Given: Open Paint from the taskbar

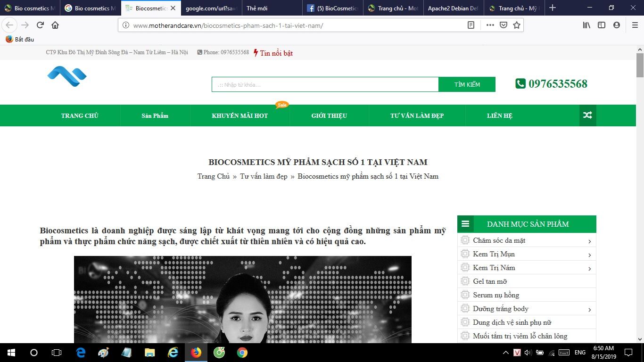Looking at the screenshot, I should tap(103, 353).
